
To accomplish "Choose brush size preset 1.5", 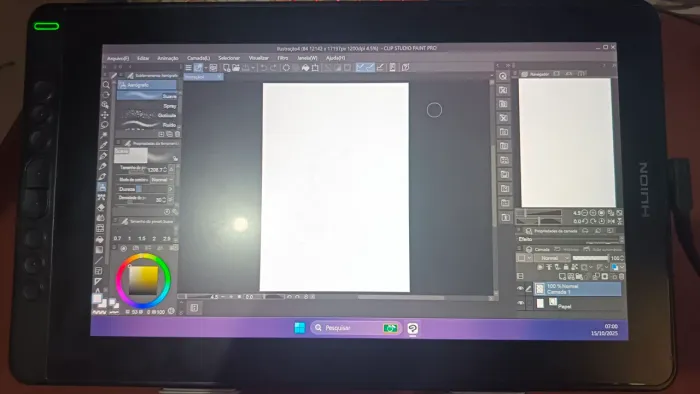I will [142, 239].
